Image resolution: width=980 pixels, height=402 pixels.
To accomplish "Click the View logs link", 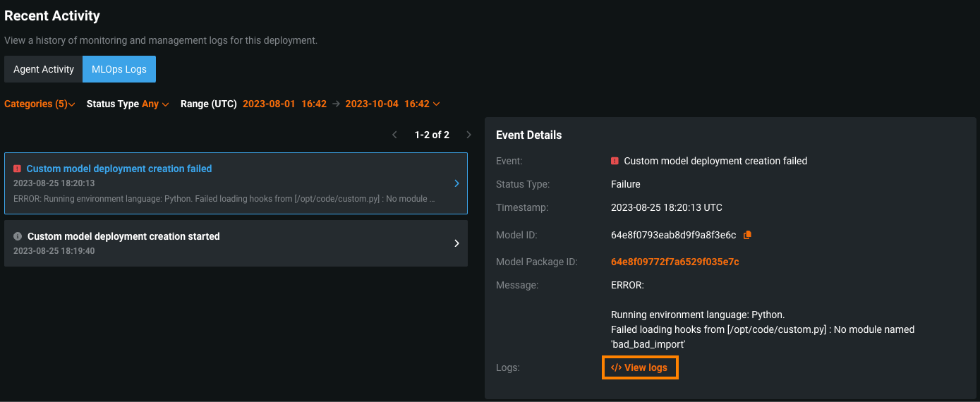I will click(x=639, y=367).
